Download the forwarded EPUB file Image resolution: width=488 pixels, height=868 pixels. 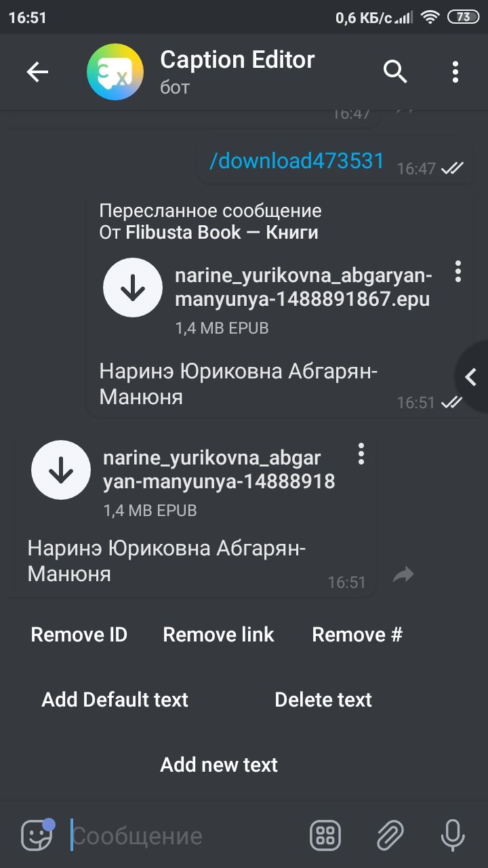pos(133,288)
